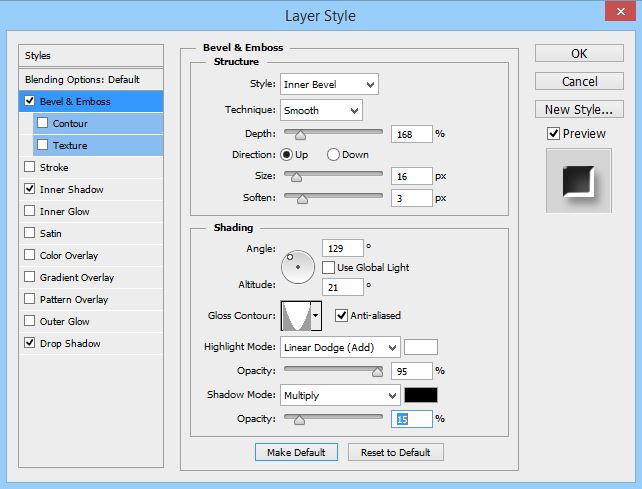Viewport: 642px width, 489px height.
Task: Open the Styles section in the list
Action: pyautogui.click(x=91, y=56)
